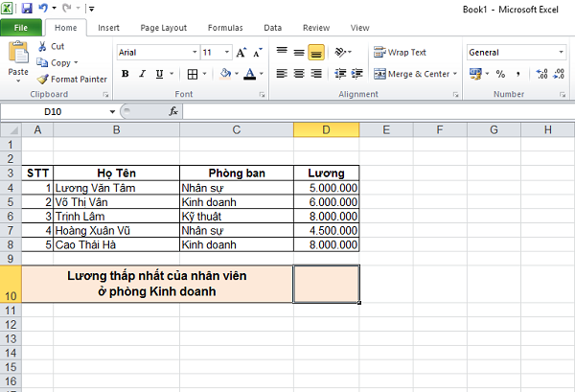The width and height of the screenshot is (575, 392).
Task: Expand the Merge & Center options arrow
Action: tap(454, 74)
